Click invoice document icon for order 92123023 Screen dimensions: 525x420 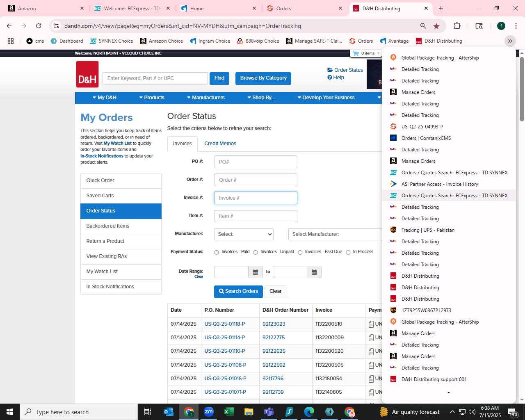point(371,324)
